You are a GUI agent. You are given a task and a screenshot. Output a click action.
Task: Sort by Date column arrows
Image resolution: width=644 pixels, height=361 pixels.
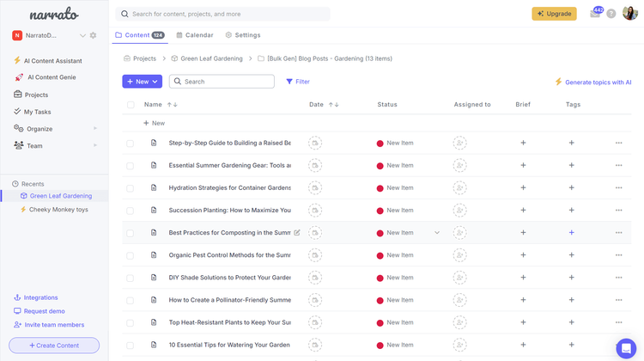tap(333, 105)
